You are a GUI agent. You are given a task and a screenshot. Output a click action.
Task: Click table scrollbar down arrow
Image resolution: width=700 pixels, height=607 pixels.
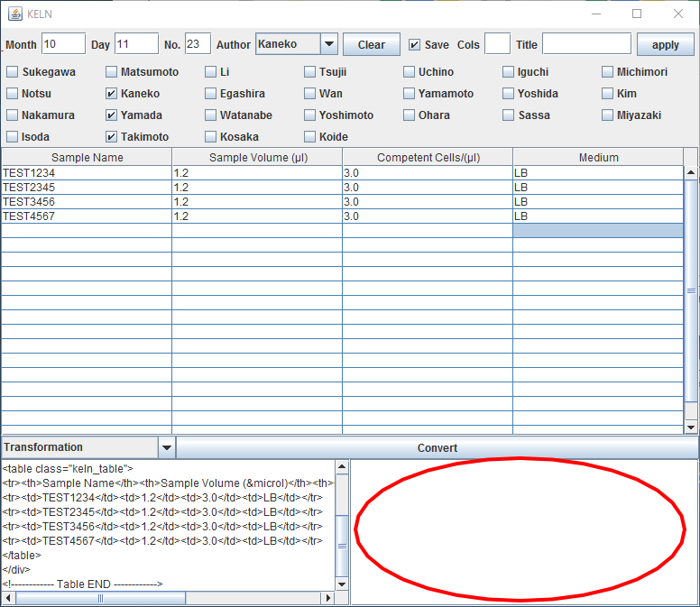click(691, 428)
